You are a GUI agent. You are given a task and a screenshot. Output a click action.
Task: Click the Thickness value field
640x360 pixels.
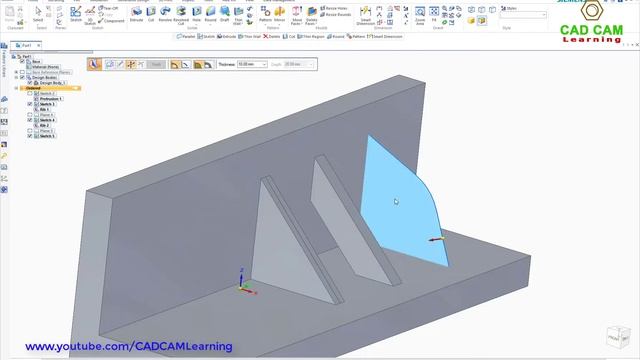pos(249,64)
